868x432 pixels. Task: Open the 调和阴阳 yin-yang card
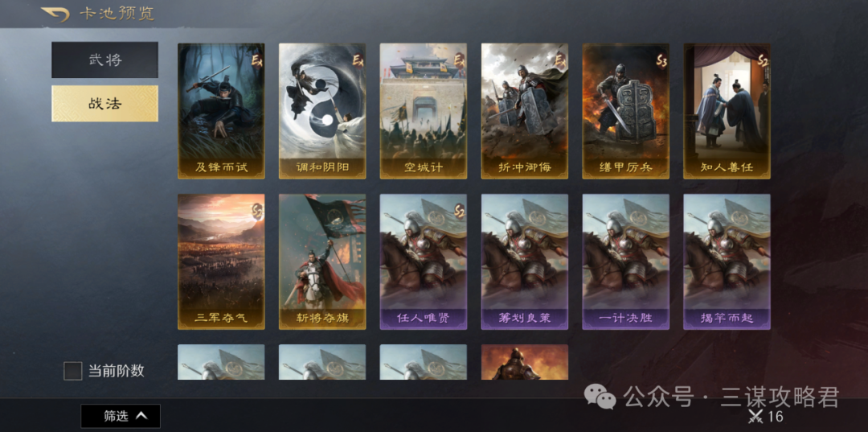point(322,111)
